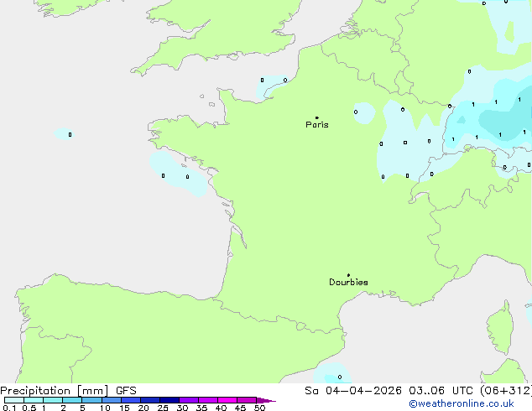Select the rain patch in the Bay of Biscay
The height and width of the screenshot is (411, 532).
(x=178, y=174)
